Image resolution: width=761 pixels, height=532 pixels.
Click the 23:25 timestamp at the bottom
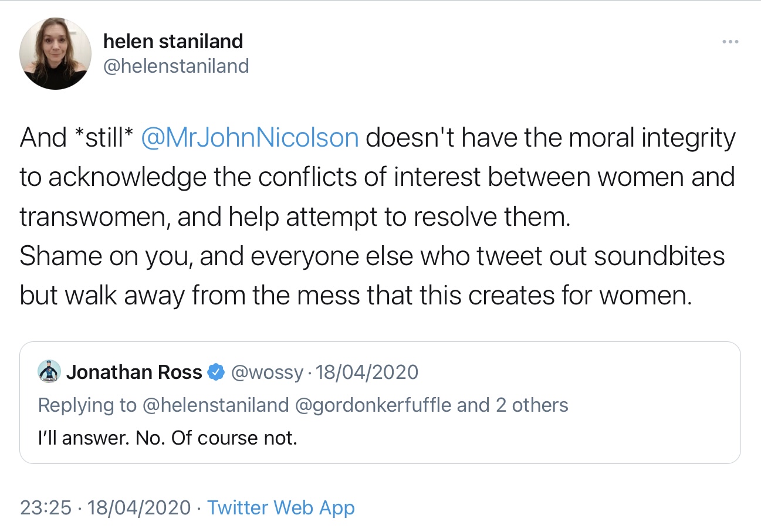[46, 507]
